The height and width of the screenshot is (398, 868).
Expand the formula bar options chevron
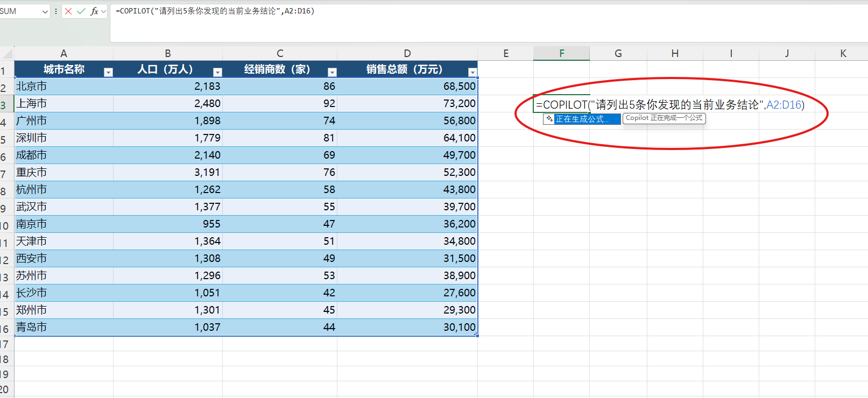(x=104, y=11)
